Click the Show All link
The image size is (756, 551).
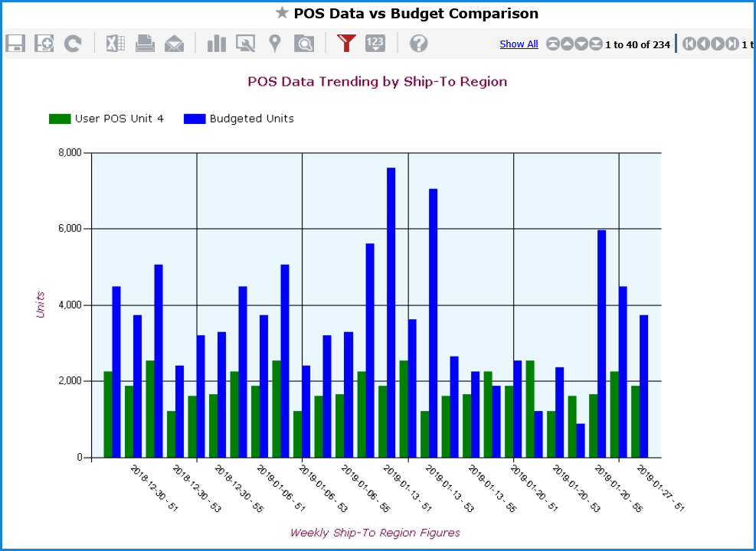[x=519, y=44]
